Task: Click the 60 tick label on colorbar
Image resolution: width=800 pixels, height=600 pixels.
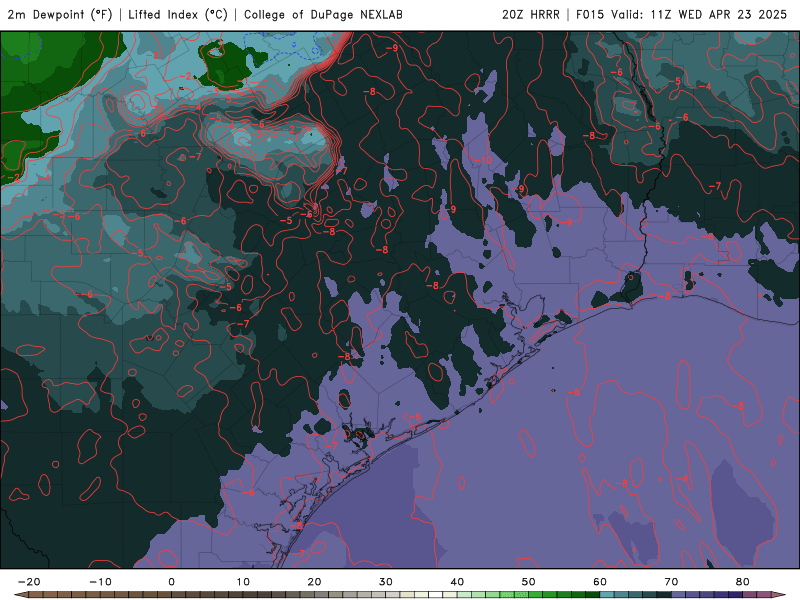Action: point(600,582)
